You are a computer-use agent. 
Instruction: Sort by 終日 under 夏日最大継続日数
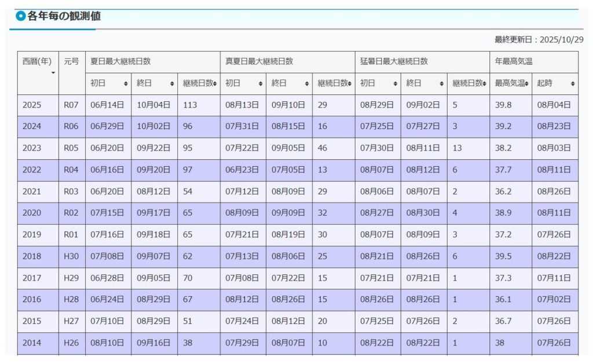click(172, 84)
